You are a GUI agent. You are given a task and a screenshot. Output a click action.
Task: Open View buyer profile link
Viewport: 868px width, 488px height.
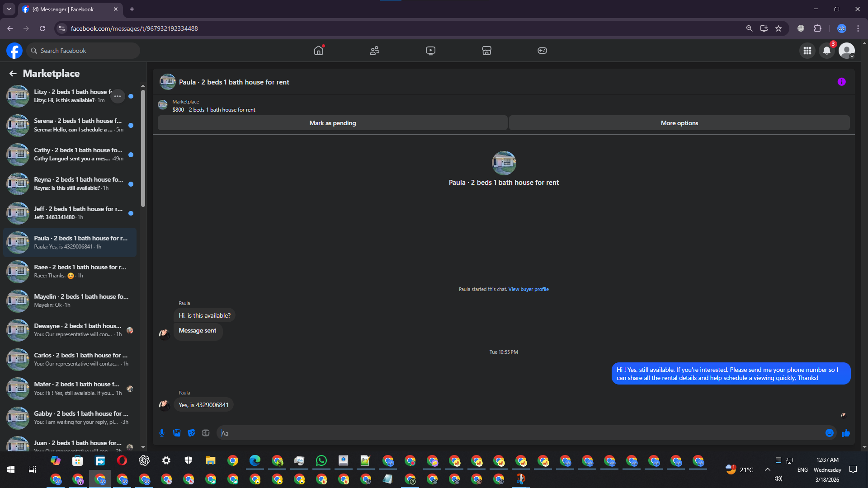coord(528,289)
